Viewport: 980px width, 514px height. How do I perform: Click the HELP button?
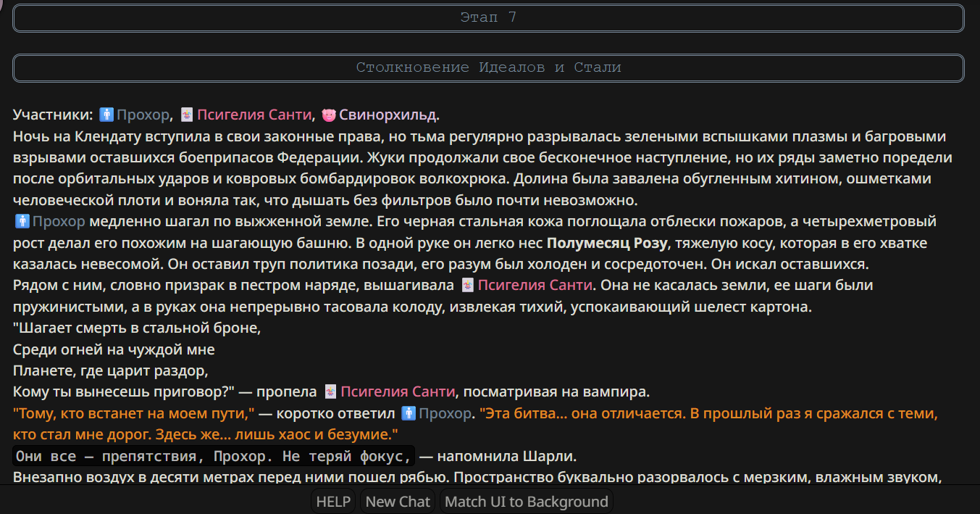pyautogui.click(x=333, y=502)
